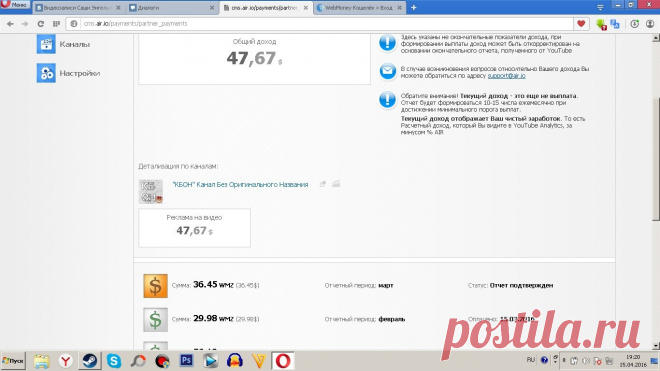Viewport: 660px width, 371px height.
Task: Click the heart bookmark icon in address bar
Action: 581,24
